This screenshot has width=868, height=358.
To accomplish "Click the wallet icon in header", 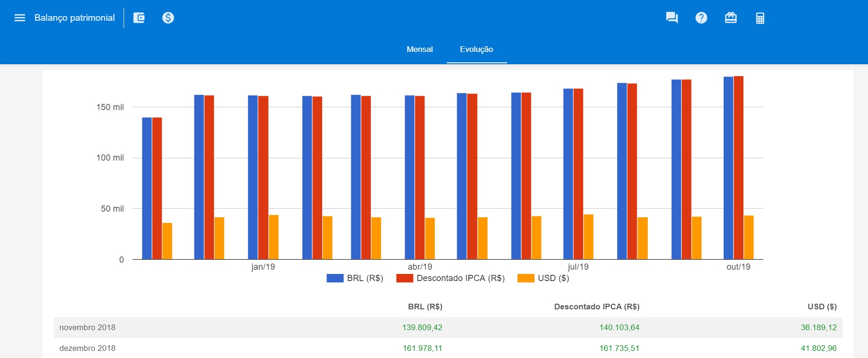I will (x=139, y=18).
